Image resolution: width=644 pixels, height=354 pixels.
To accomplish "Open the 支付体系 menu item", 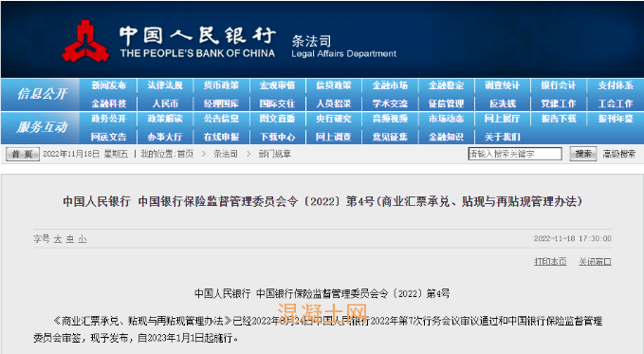I will (616, 85).
